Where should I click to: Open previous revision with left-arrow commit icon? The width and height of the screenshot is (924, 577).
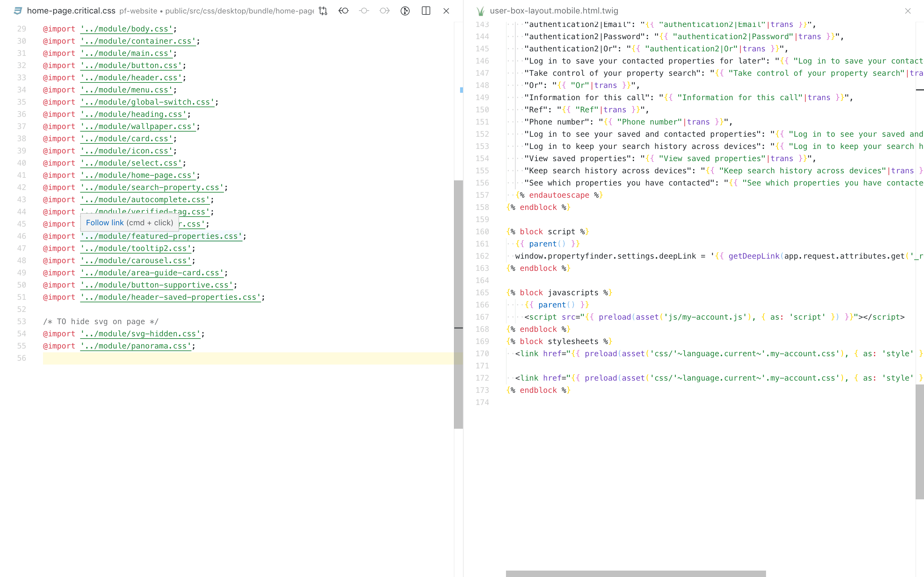(344, 11)
